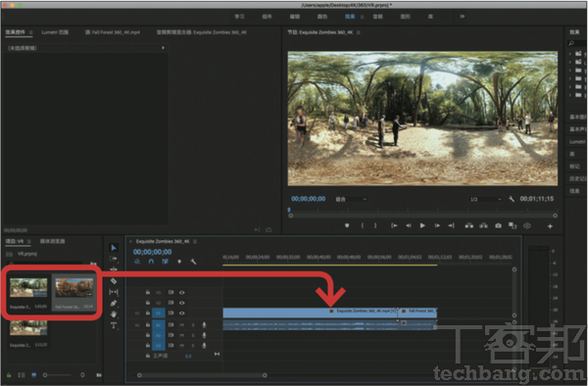This screenshot has height=386, width=588.
Task: Click Mark Out bracket button
Action: [x=375, y=225]
